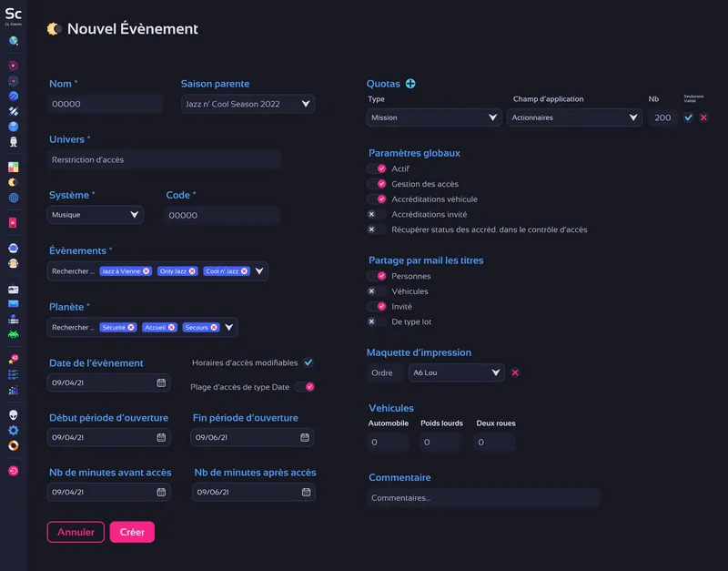Delete the Mission quota row
The height and width of the screenshot is (571, 728).
(x=703, y=117)
